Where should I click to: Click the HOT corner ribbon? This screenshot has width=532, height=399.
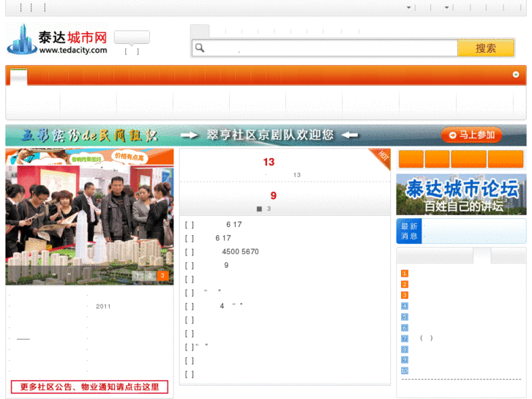[x=382, y=157]
